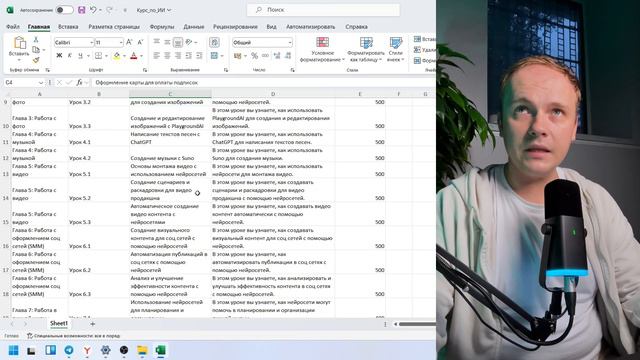
Task: Apply comma thousands separator format
Action: tap(265, 56)
